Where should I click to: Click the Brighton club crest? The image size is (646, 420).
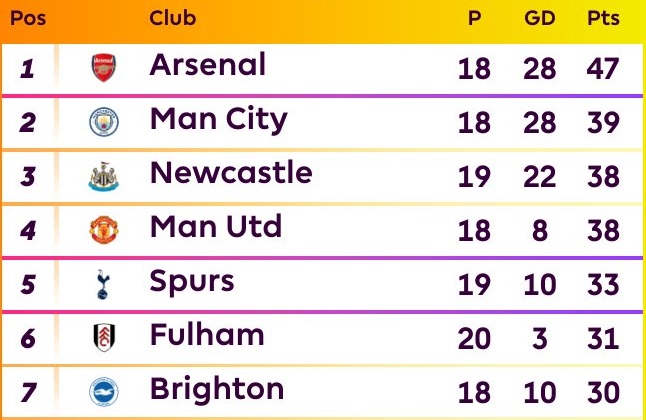pyautogui.click(x=104, y=392)
